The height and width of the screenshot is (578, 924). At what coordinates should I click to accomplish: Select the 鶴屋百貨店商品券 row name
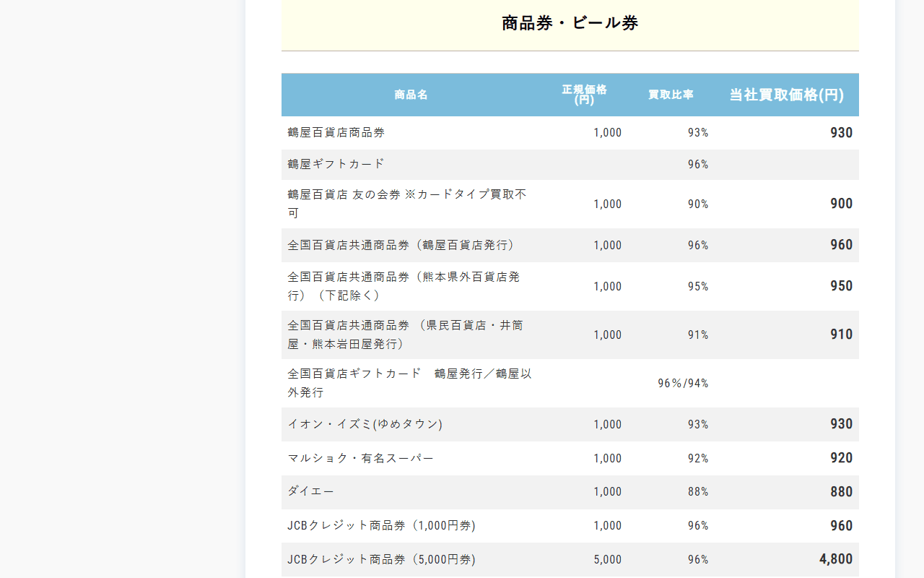(x=336, y=133)
